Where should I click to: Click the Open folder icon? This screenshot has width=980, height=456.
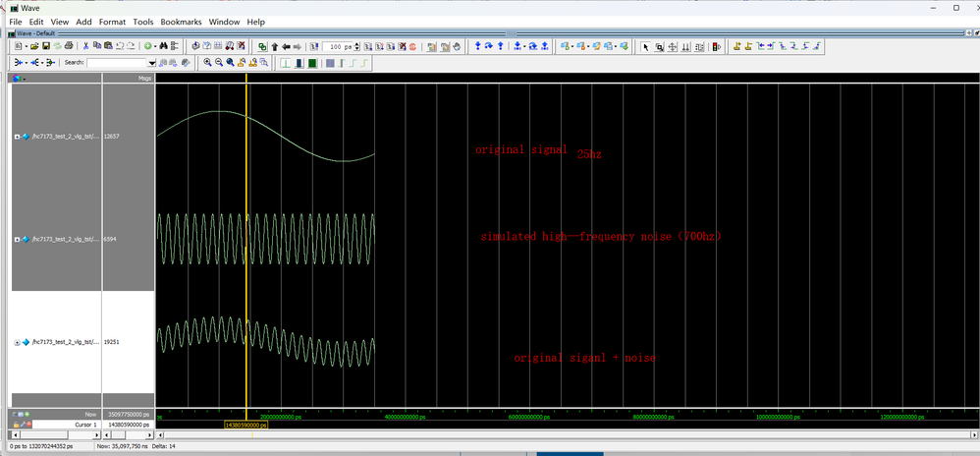(x=33, y=46)
